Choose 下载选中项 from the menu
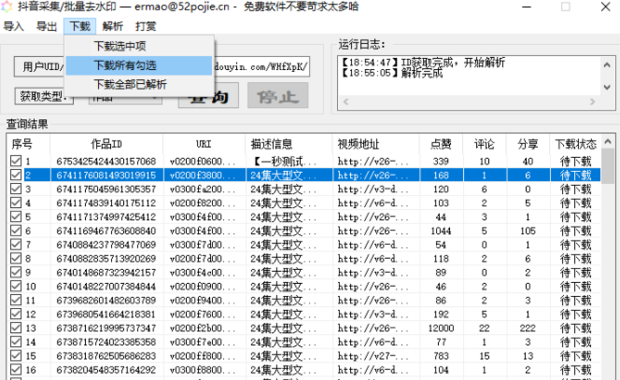 point(139,46)
